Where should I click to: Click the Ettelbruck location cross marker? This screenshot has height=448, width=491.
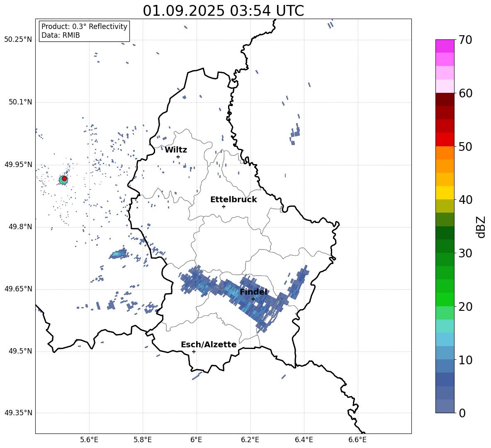pos(224,206)
